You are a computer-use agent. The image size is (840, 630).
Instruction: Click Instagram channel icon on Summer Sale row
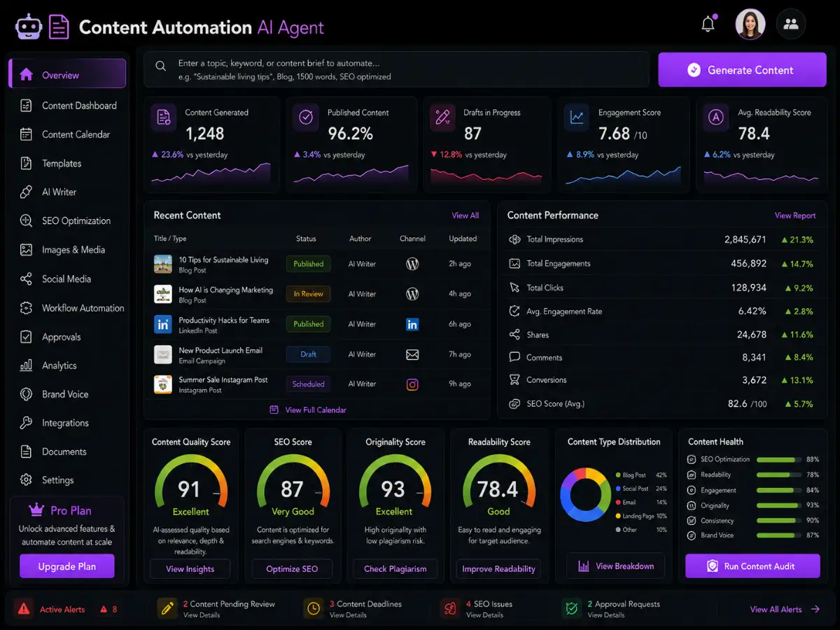coord(412,384)
